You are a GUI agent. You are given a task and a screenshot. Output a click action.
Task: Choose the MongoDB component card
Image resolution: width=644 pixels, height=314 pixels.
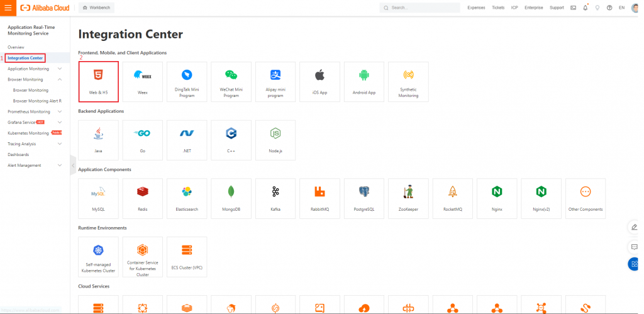tap(231, 198)
